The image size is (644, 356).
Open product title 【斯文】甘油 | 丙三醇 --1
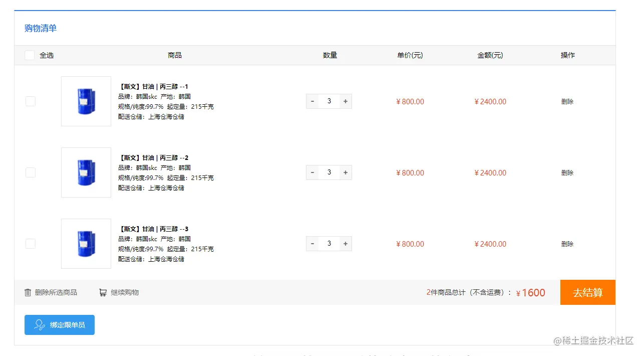(153, 87)
